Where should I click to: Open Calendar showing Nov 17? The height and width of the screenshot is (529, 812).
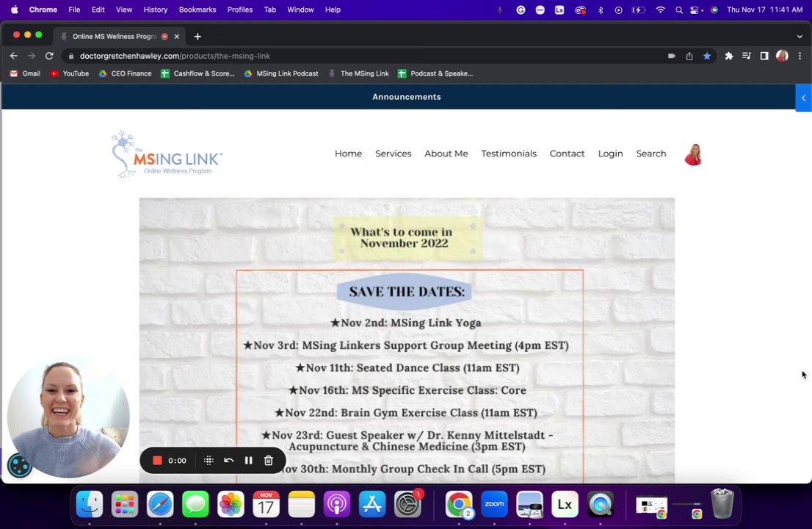[267, 504]
